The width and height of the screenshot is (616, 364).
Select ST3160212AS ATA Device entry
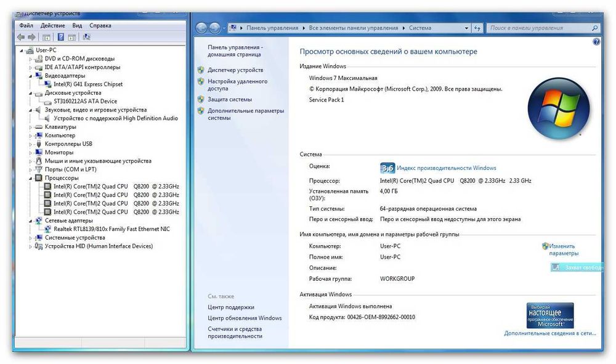(x=85, y=101)
